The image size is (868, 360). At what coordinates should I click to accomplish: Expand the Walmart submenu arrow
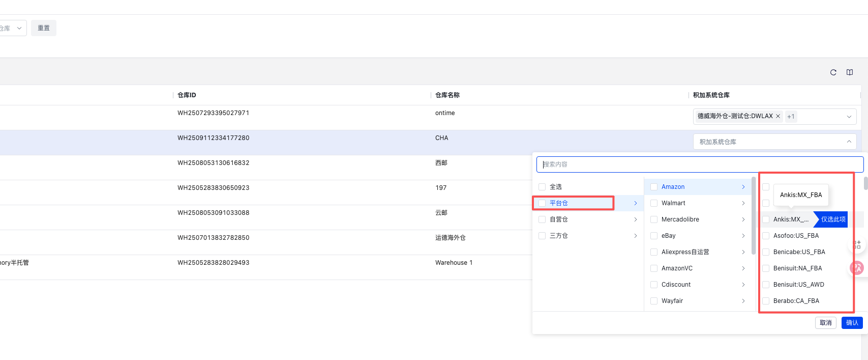(x=743, y=203)
